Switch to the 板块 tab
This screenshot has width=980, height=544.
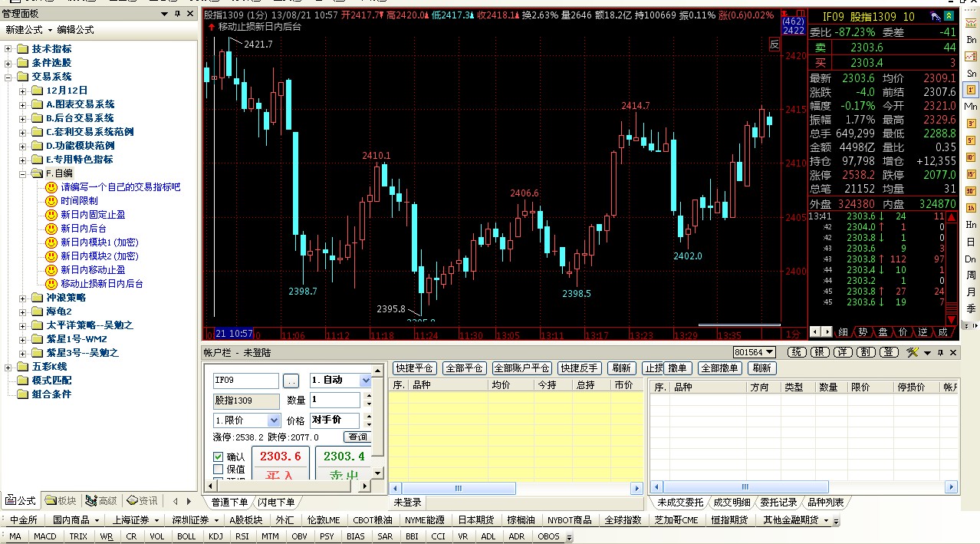point(61,501)
